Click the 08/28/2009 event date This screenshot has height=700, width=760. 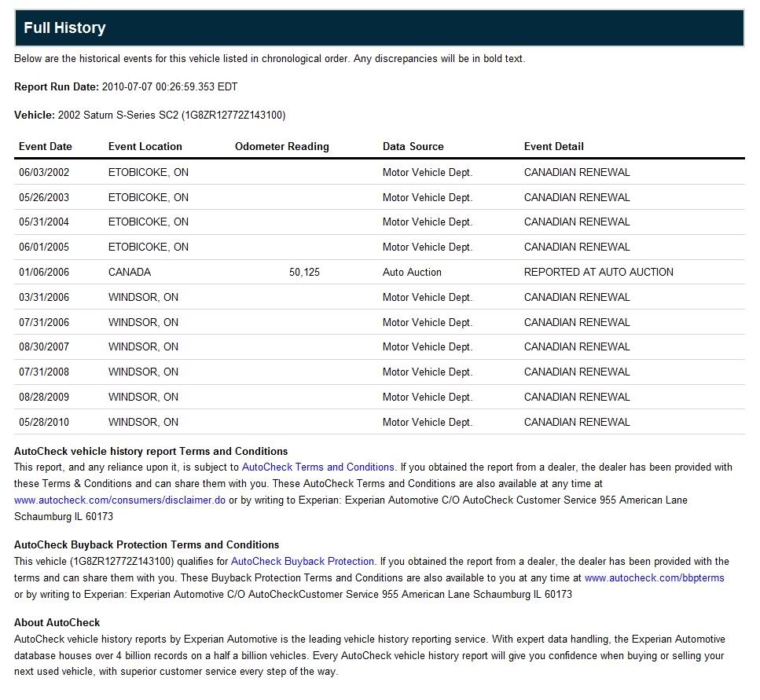tap(44, 398)
